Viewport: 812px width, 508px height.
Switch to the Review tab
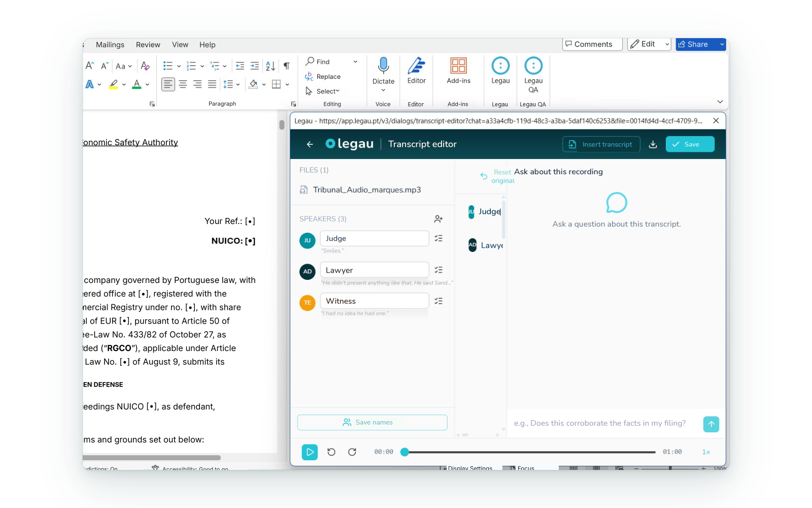pyautogui.click(x=148, y=45)
